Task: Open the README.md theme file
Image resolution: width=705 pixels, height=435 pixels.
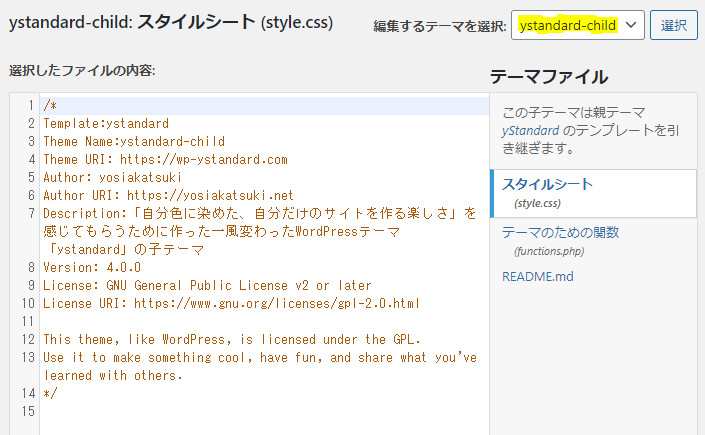Action: [x=538, y=276]
